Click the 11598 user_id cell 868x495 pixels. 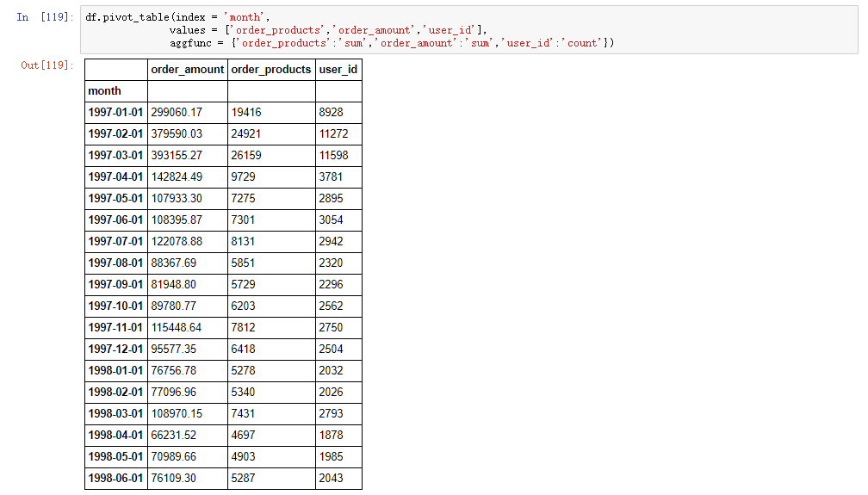pyautogui.click(x=338, y=156)
